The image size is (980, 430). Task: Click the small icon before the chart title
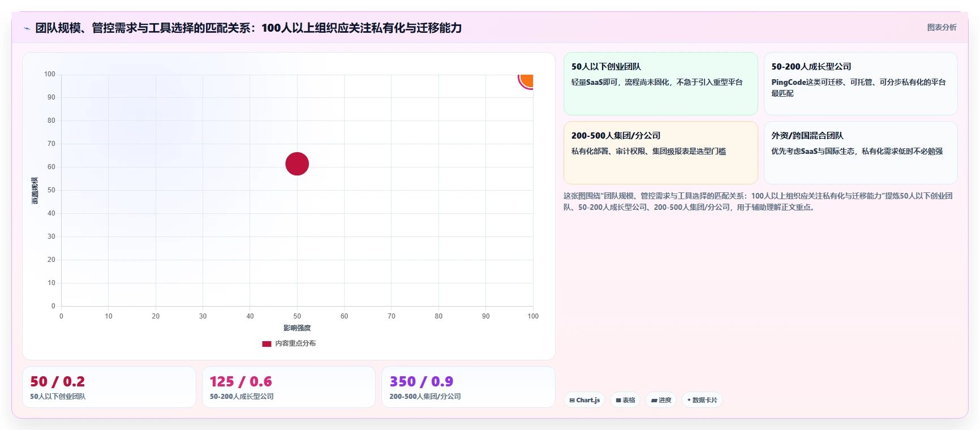(27, 28)
